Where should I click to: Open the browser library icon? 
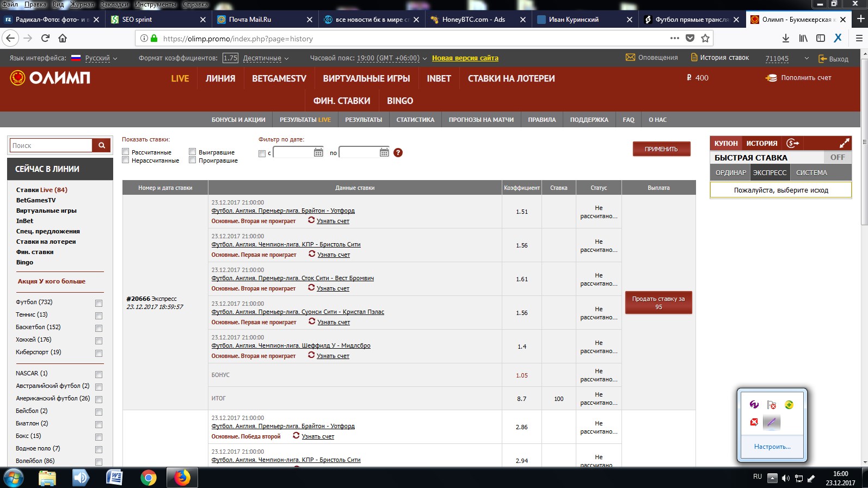[803, 38]
